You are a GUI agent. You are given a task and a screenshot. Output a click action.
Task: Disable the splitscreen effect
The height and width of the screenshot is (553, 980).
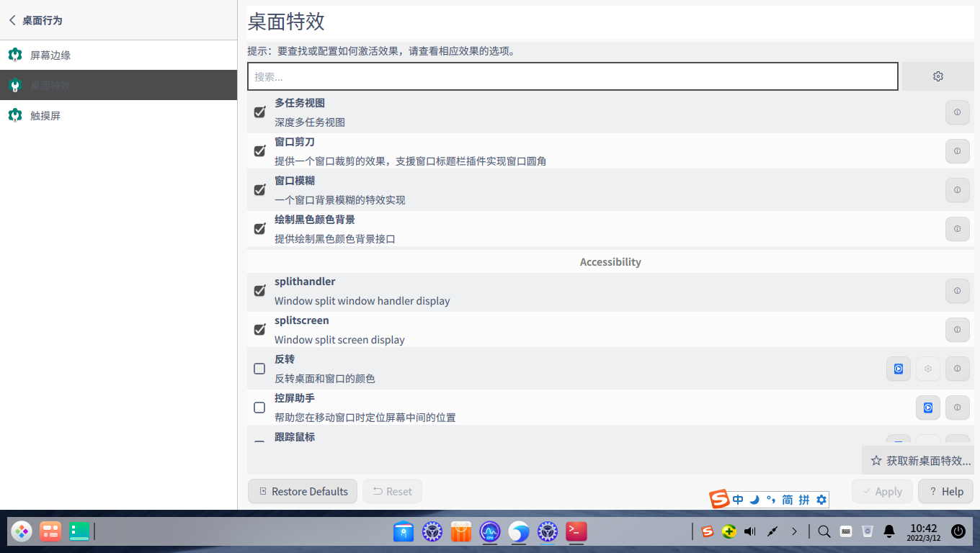pos(259,330)
